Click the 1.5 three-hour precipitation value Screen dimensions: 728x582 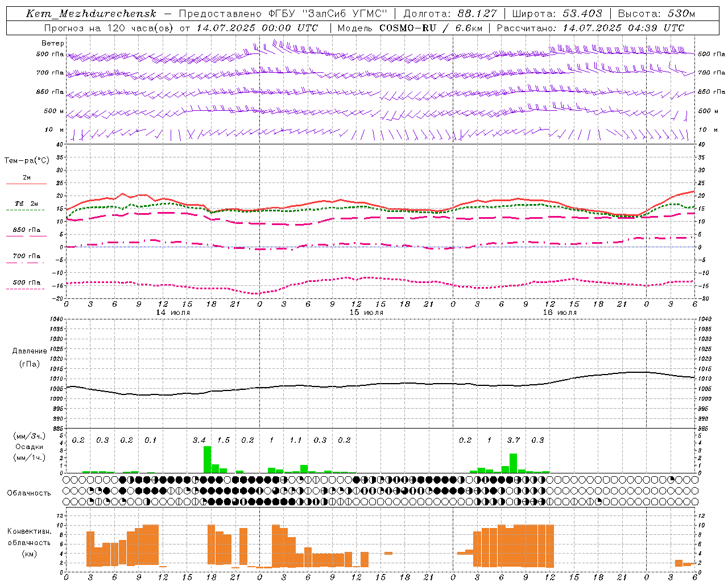tap(224, 440)
